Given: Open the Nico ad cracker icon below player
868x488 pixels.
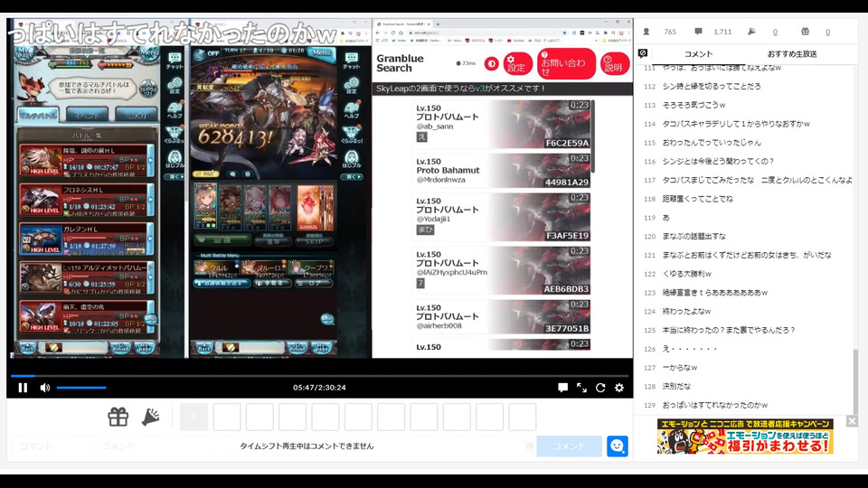Looking at the screenshot, I should tap(150, 417).
